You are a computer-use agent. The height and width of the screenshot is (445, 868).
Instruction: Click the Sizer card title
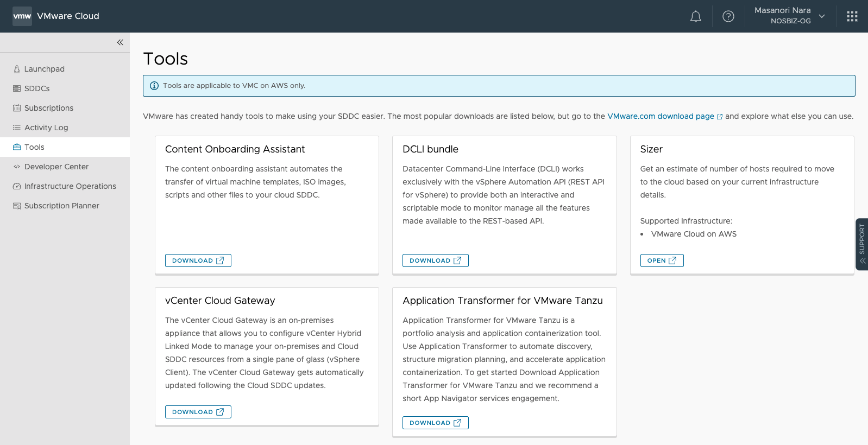click(651, 149)
